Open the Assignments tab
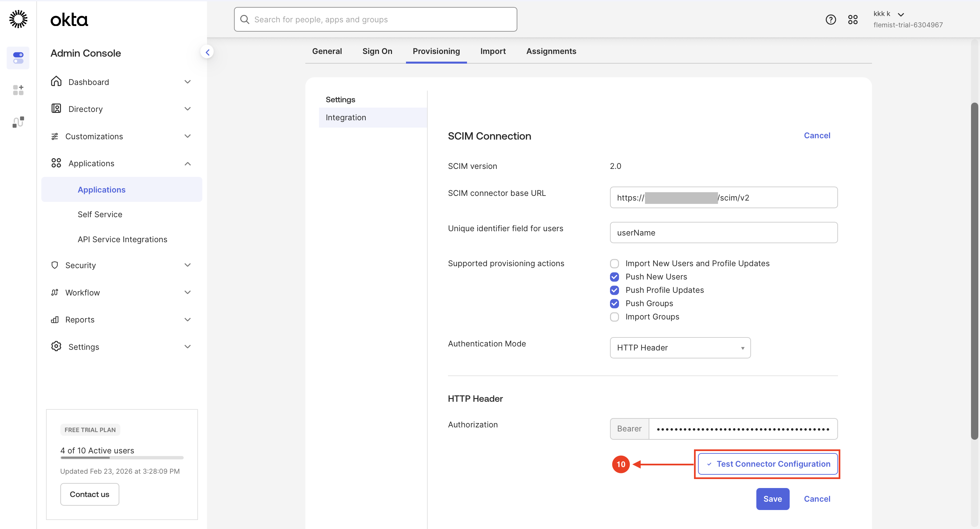Image resolution: width=980 pixels, height=529 pixels. (551, 51)
